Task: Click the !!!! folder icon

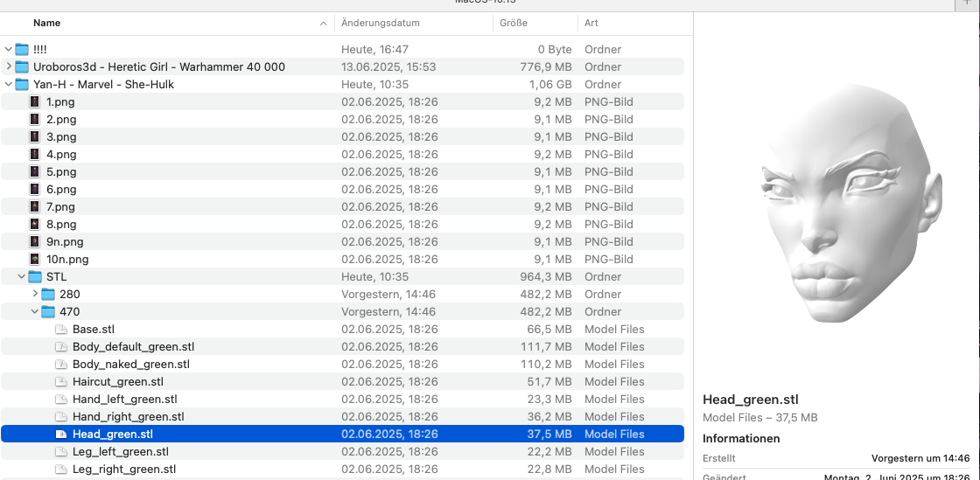Action: click(x=22, y=49)
